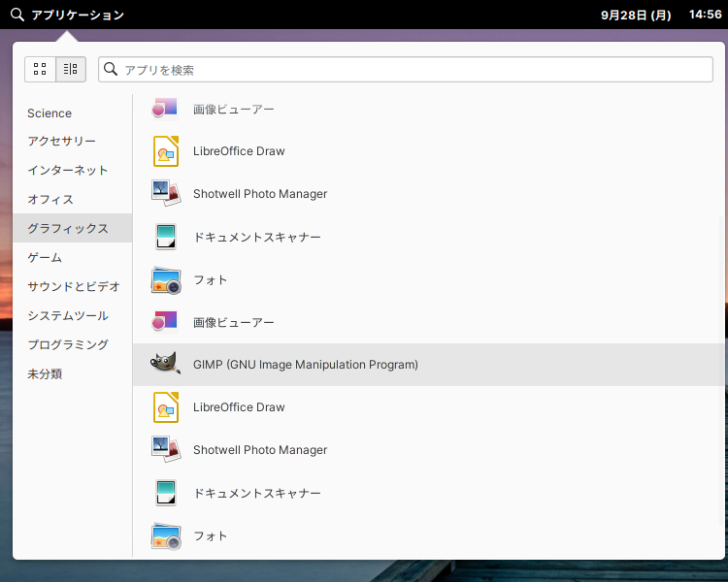
Task: Select the システムツール category
Action: 73,315
